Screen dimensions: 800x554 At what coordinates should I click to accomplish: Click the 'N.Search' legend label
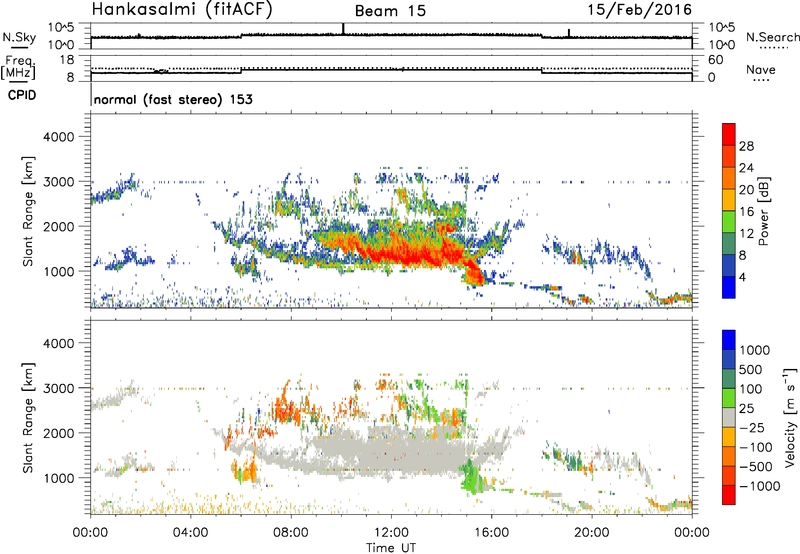[x=772, y=37]
